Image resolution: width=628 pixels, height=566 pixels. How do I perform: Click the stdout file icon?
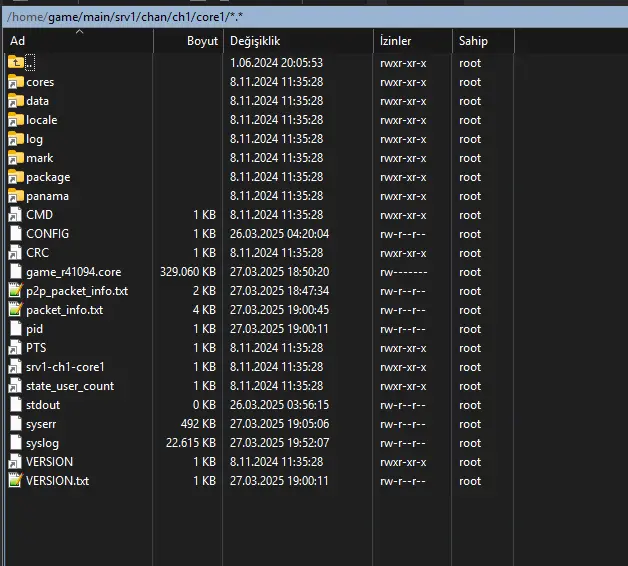click(15, 405)
